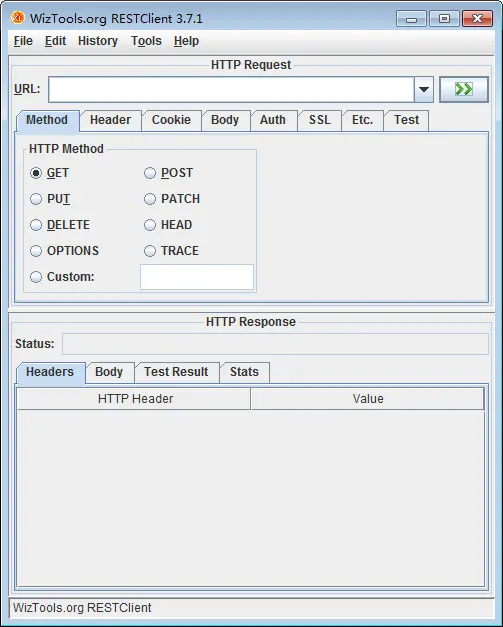Open the request Body tab
Screen dimensions: 503x627
coord(225,120)
